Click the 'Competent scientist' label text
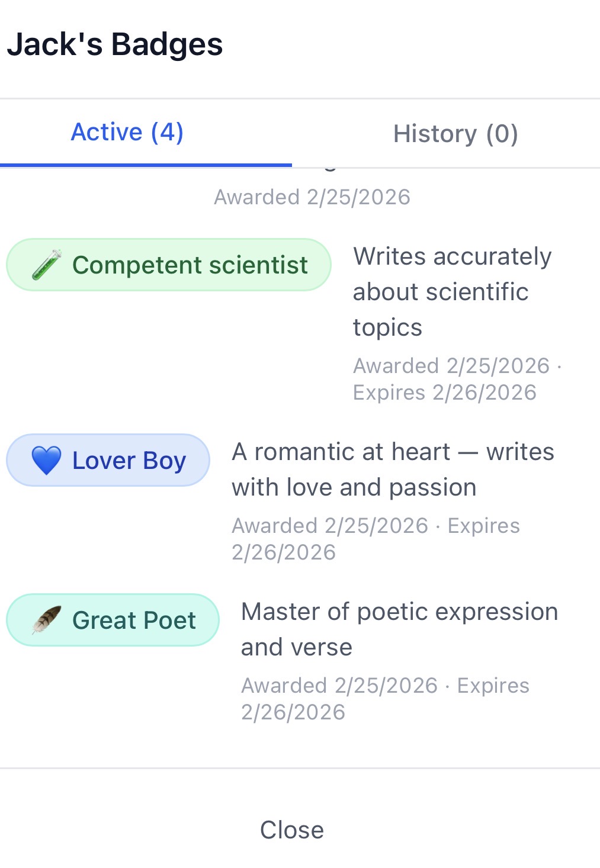This screenshot has height=868, width=600. pyautogui.click(x=190, y=265)
